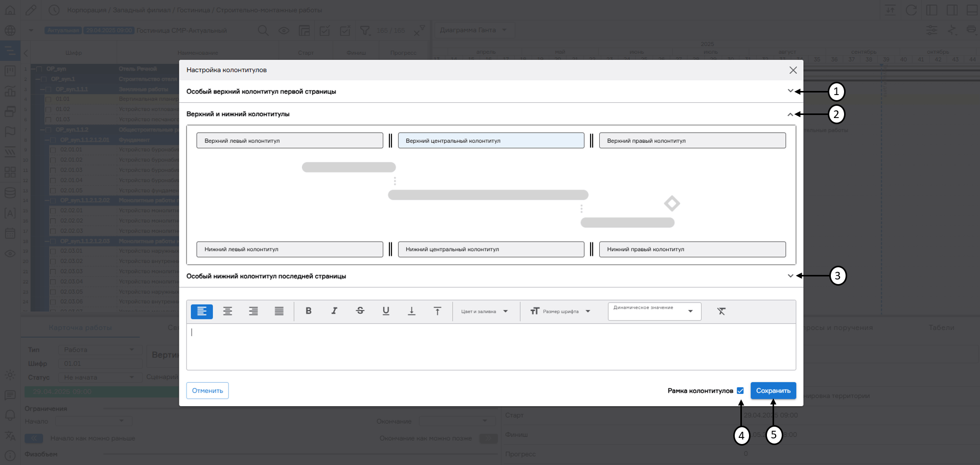
Task: Toggle the eye visibility icon near the search
Action: (x=284, y=31)
